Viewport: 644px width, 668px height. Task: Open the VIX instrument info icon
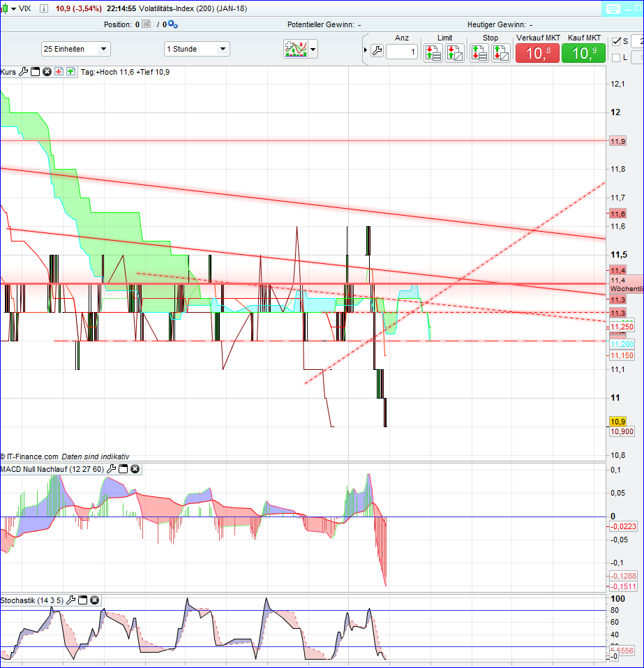44,8
